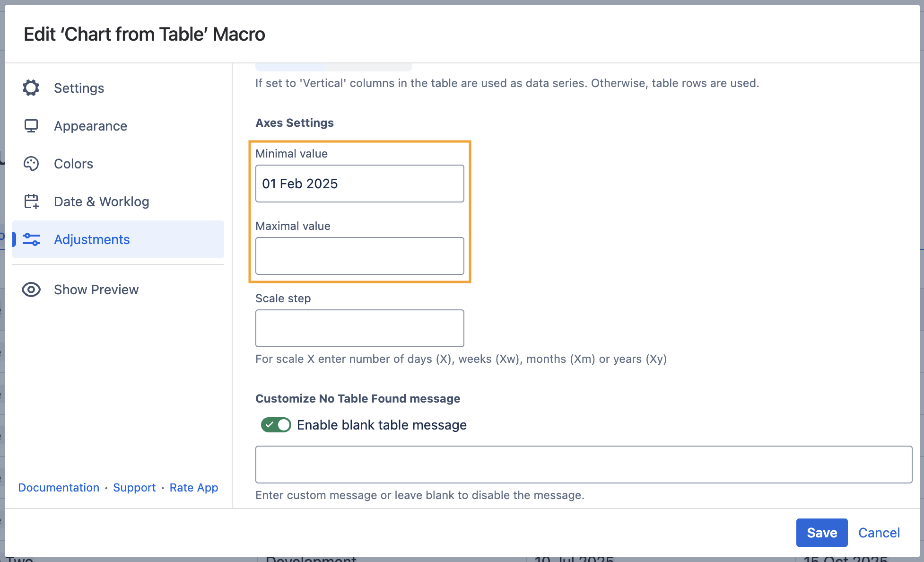Go to the Colors section
Screen dimensions: 924x562
click(73, 164)
